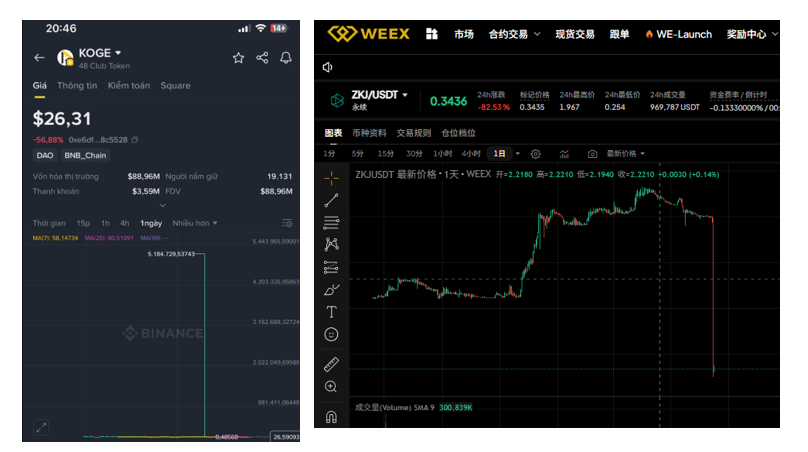Tap the DAO tag
The width and height of the screenshot is (808, 452).
tap(45, 156)
